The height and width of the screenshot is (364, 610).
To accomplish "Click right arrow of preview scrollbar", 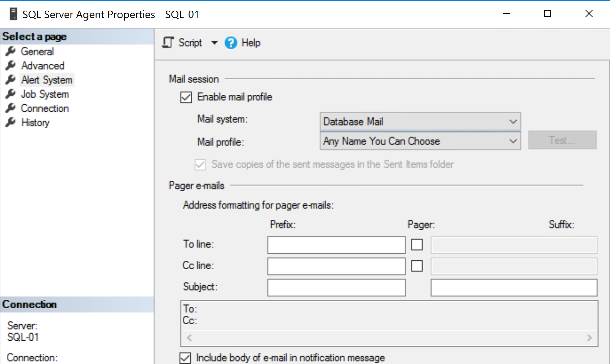I will (589, 337).
